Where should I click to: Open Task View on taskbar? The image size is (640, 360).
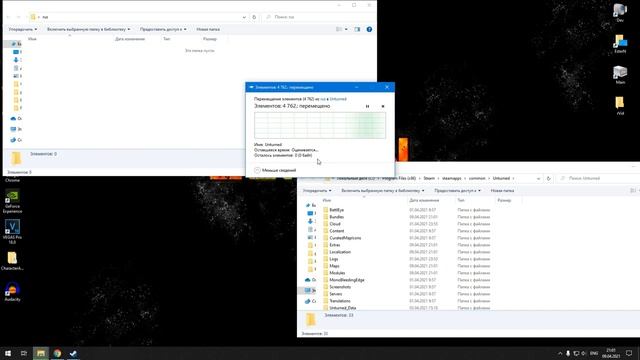point(24,353)
